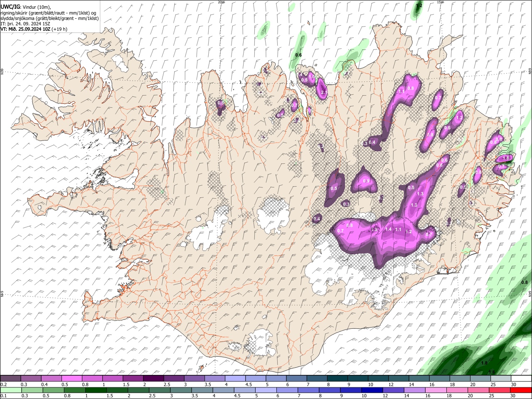
Task: Click the '0.1' label on the rain scale
Action: click(x=3, y=396)
